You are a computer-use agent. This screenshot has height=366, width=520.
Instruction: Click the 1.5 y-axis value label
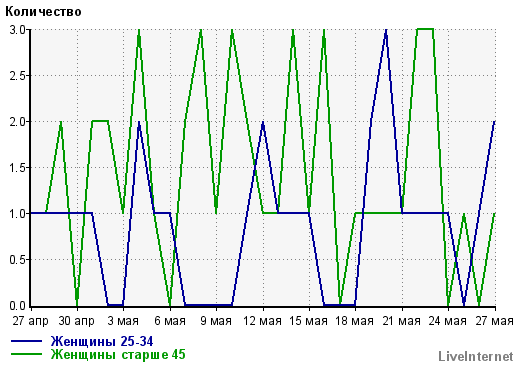point(17,168)
